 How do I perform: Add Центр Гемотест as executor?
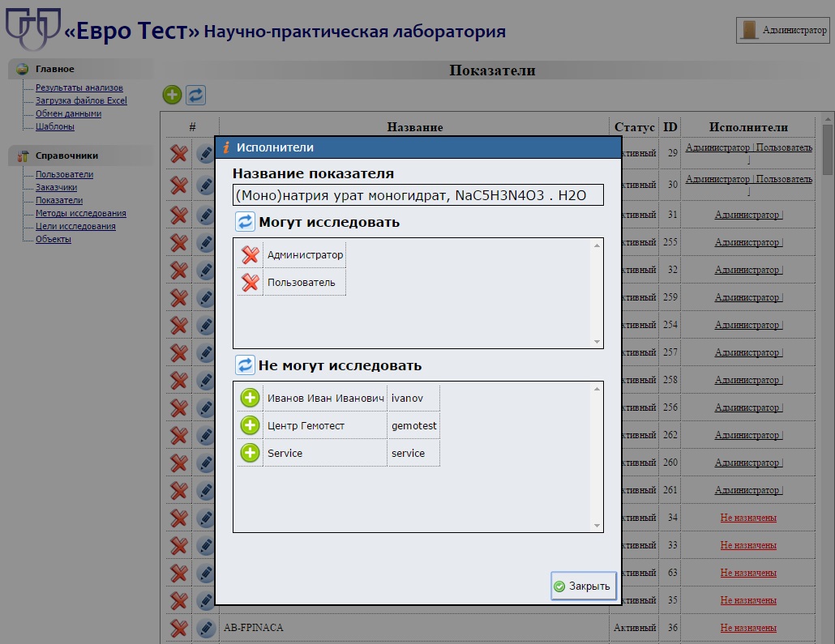250,425
